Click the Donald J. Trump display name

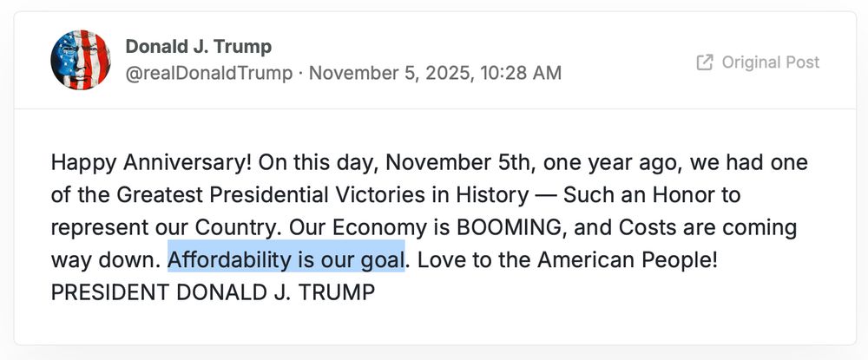coord(199,46)
